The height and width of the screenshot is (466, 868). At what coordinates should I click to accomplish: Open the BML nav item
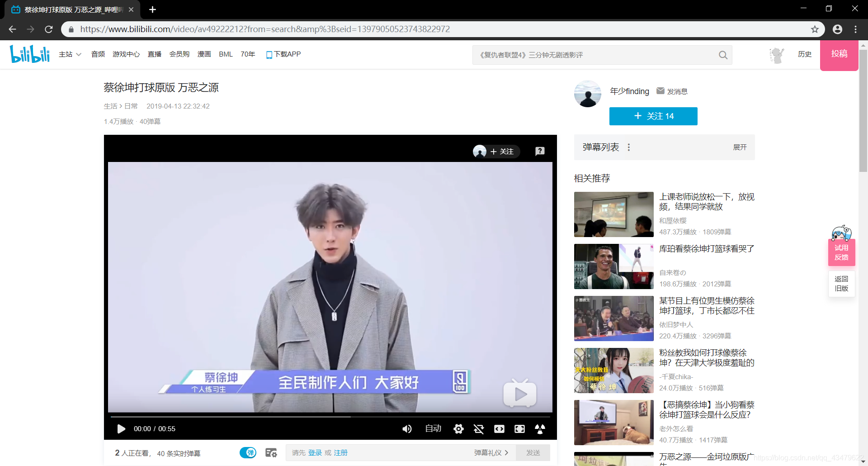pyautogui.click(x=226, y=54)
